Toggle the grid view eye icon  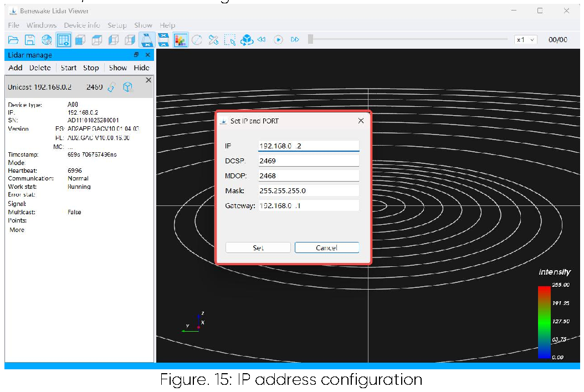64,40
